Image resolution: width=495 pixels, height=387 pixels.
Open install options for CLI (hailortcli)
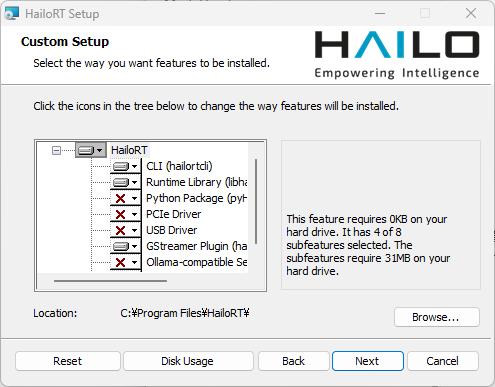126,166
